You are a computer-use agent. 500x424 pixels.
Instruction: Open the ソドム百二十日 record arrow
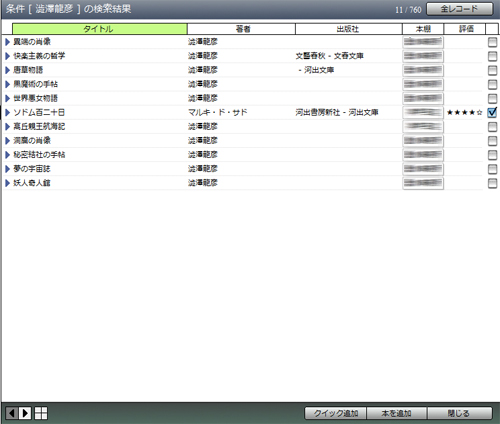pyautogui.click(x=8, y=113)
